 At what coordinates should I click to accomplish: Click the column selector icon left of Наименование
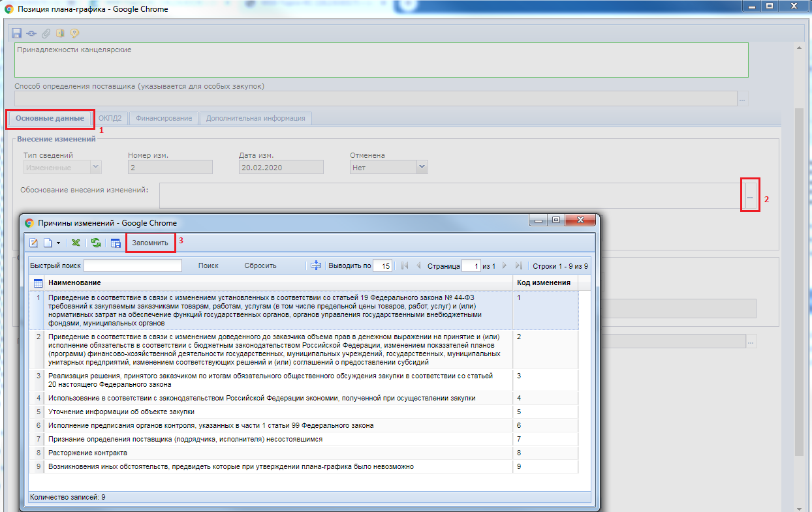38,283
